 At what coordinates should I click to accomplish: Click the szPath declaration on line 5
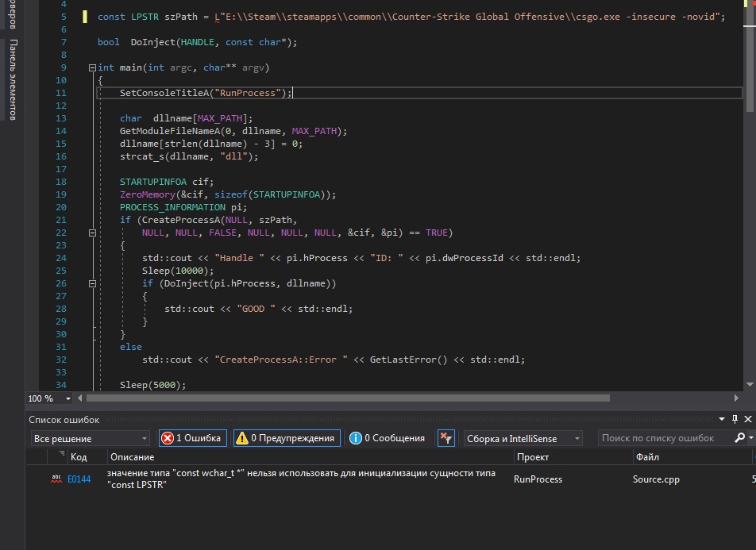point(411,17)
